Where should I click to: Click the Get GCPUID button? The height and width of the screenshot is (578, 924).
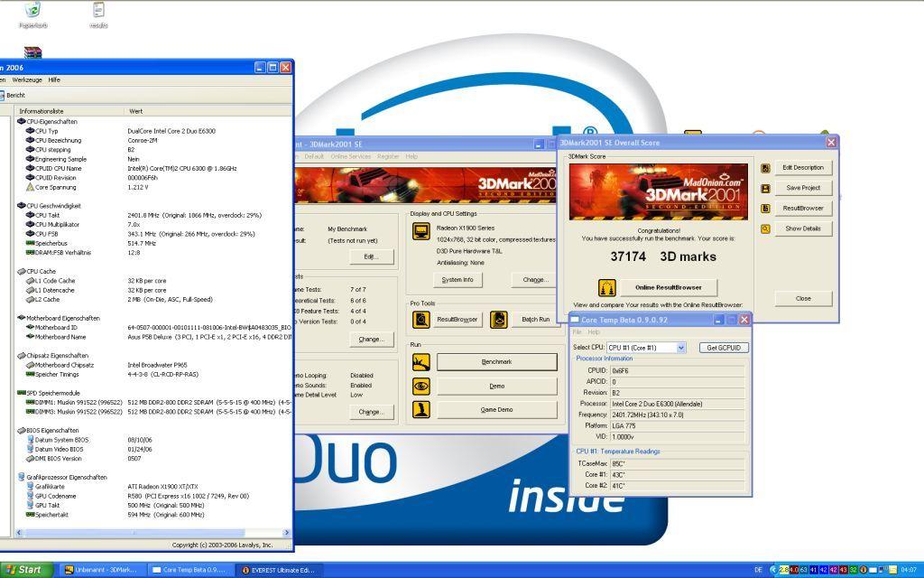pos(724,348)
